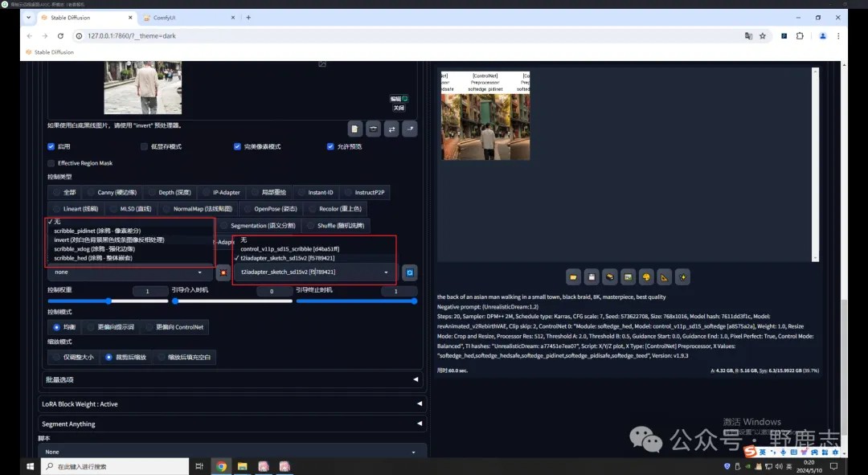868x475 pixels.
Task: Click the 引导终止时机 number field
Action: point(399,291)
